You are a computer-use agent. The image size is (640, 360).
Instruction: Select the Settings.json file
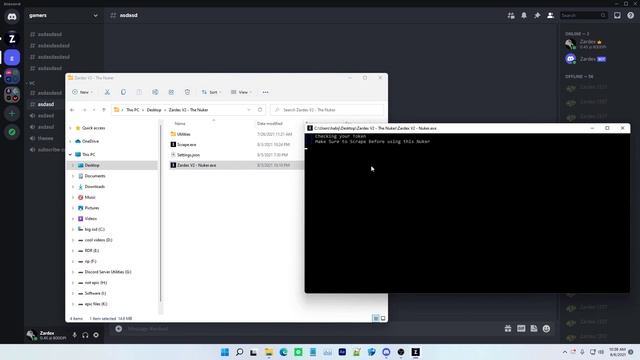(188, 155)
